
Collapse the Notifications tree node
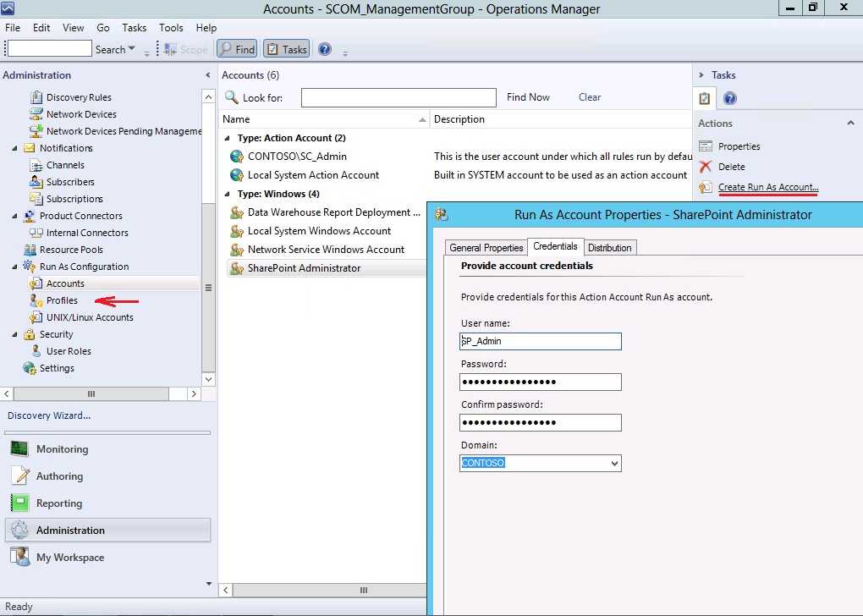[15, 148]
